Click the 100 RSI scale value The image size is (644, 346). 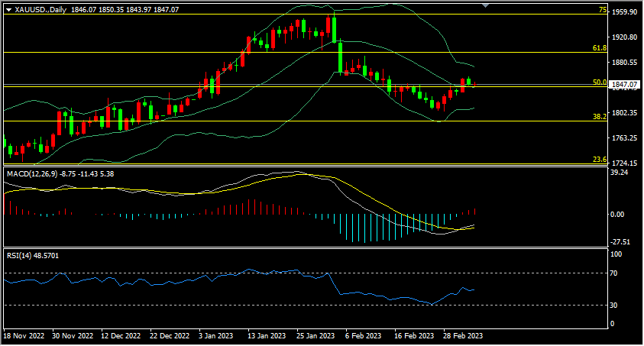(616, 254)
